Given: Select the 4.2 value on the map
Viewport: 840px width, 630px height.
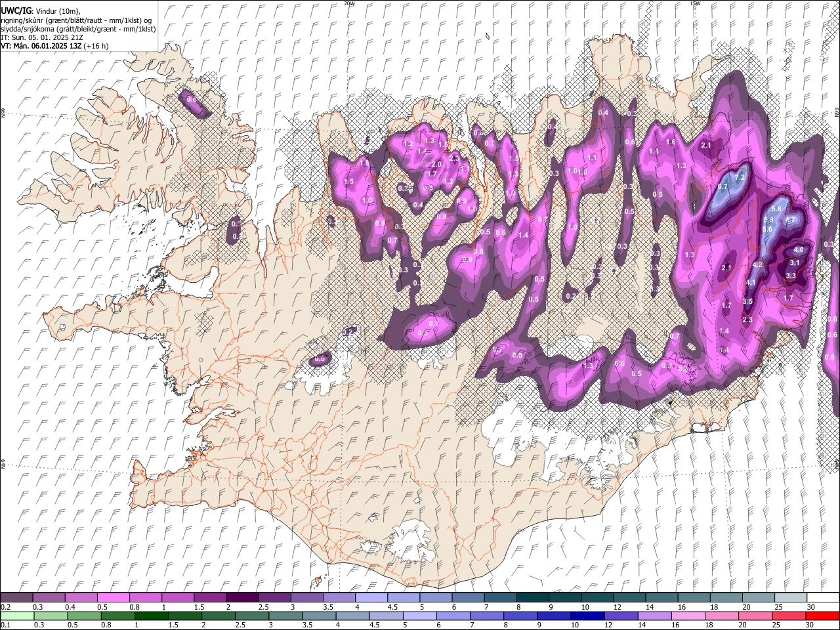Looking at the screenshot, I should pyautogui.click(x=757, y=265).
